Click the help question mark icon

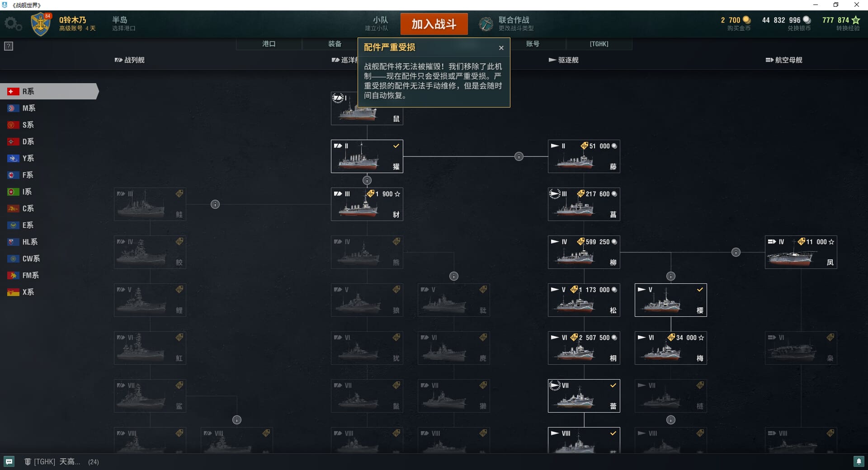click(9, 46)
